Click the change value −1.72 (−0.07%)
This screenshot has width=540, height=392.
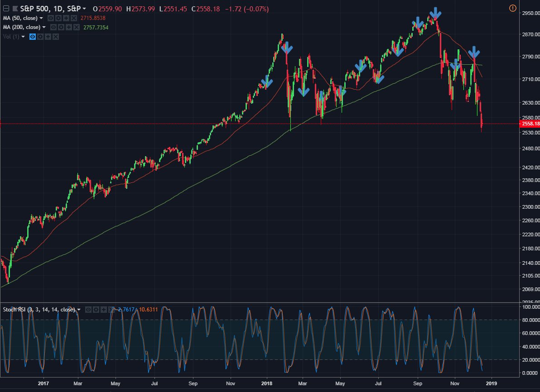(x=247, y=9)
